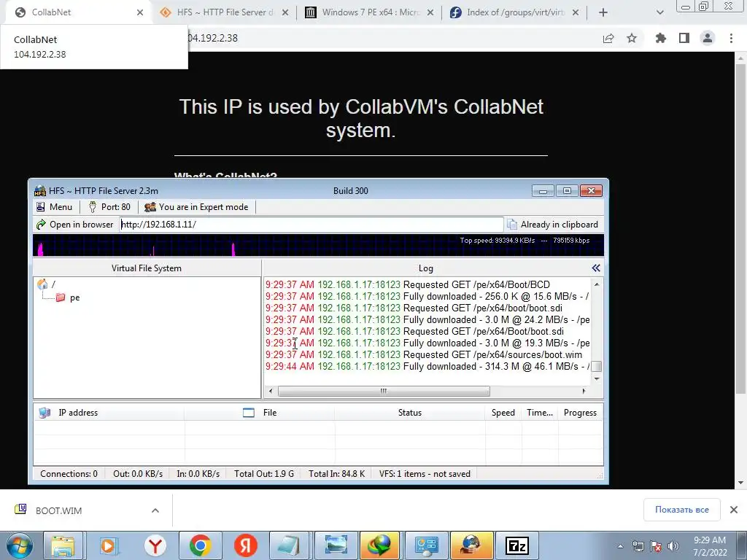Open Internet Download Manager taskbar icon
Image resolution: width=747 pixels, height=560 pixels.
point(379,545)
